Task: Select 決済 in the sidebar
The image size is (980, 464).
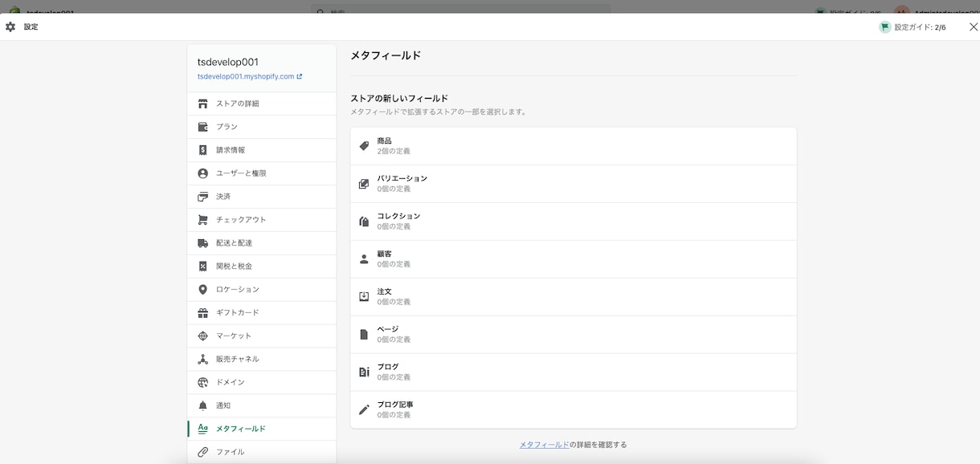Action: tap(261, 197)
